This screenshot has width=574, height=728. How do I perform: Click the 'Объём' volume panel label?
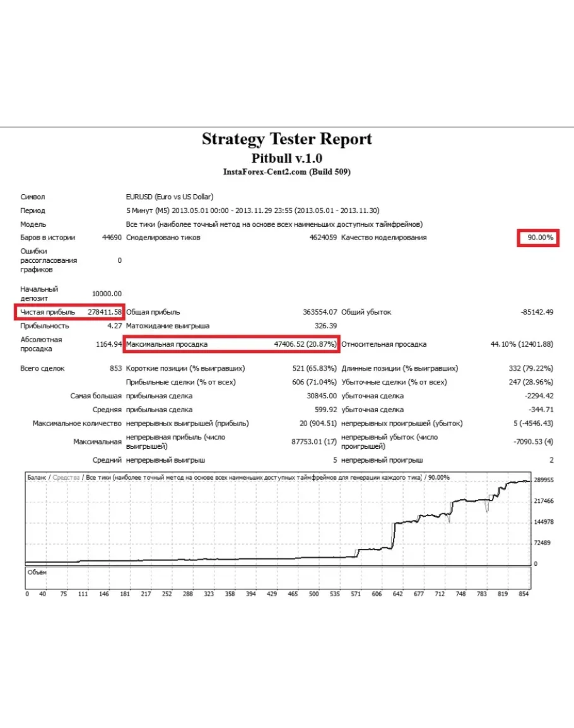[37, 572]
